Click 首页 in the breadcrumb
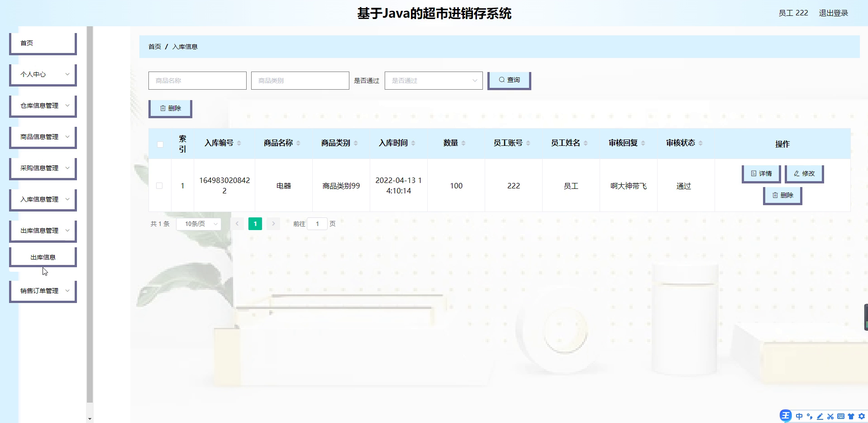This screenshot has width=868, height=423. tap(155, 47)
